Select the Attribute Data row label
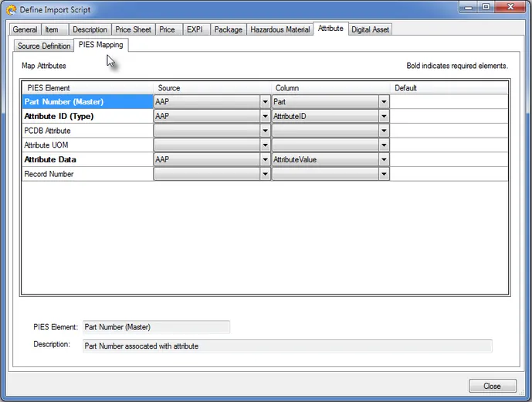The height and width of the screenshot is (402, 532). pyautogui.click(x=49, y=160)
